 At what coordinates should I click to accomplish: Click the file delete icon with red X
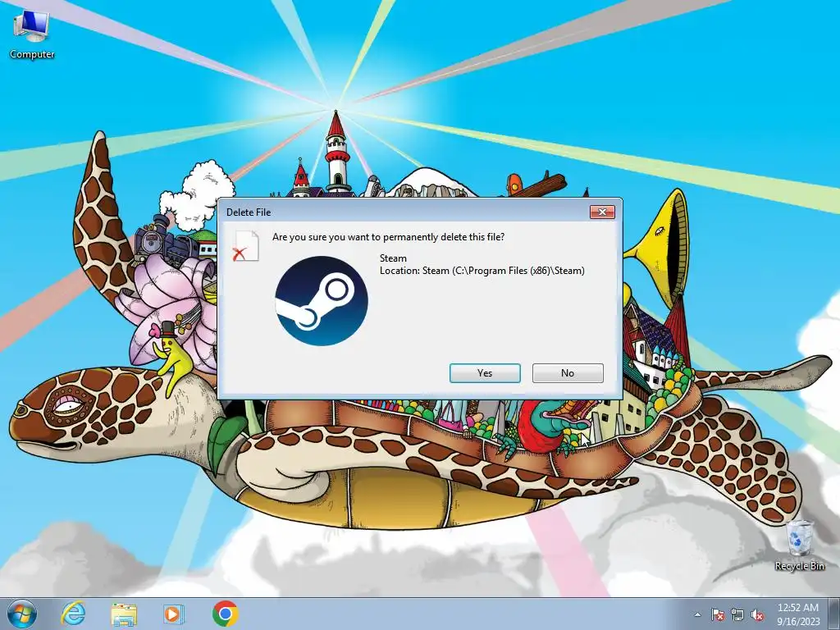click(x=246, y=246)
